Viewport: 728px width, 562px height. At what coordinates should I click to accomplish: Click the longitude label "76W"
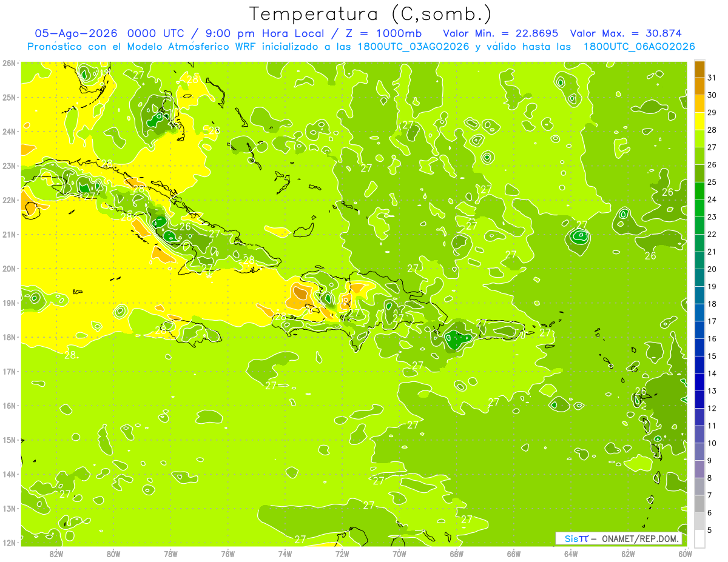(x=228, y=554)
